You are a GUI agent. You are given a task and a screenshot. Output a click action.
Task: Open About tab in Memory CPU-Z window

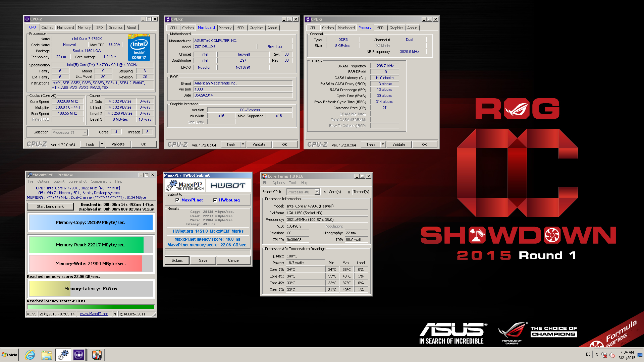point(412,28)
